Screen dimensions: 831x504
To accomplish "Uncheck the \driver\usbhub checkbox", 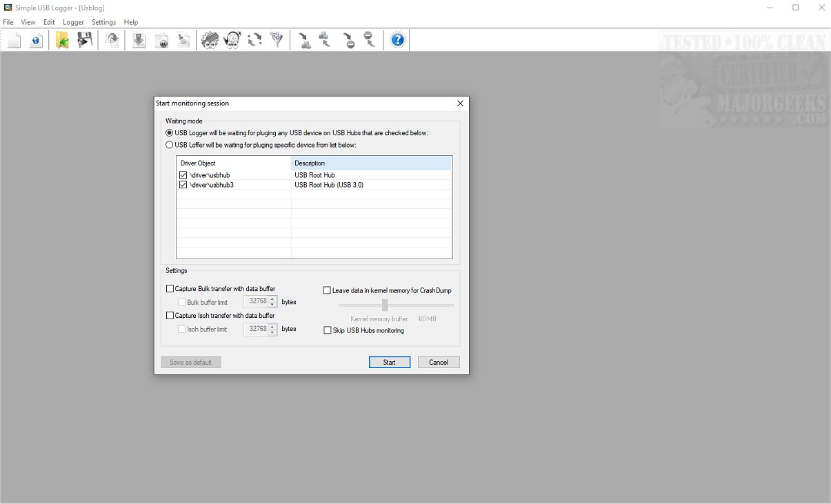I will [183, 175].
